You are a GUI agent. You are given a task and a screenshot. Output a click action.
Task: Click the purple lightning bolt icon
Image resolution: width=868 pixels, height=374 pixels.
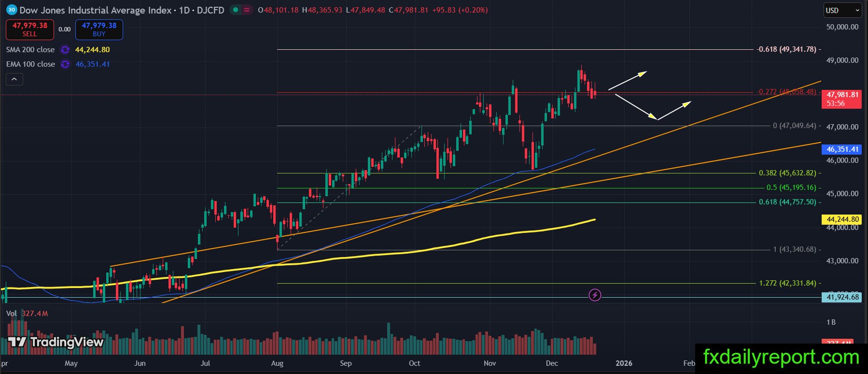595,295
